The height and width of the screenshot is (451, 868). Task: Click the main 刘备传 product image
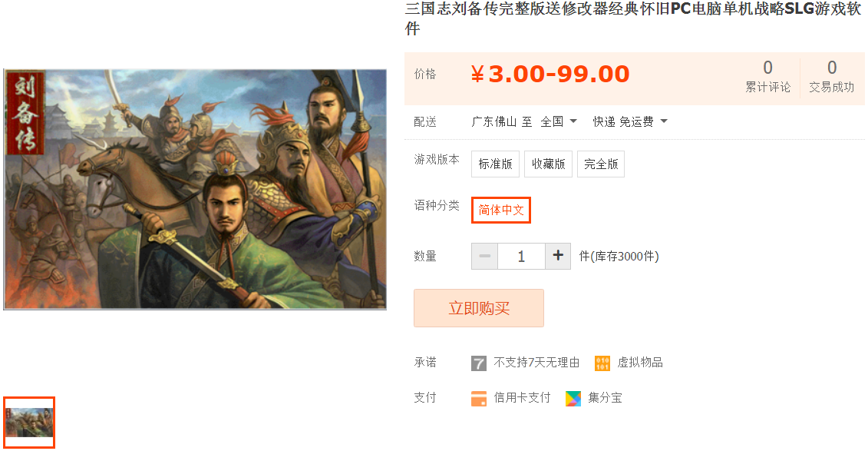click(x=195, y=189)
